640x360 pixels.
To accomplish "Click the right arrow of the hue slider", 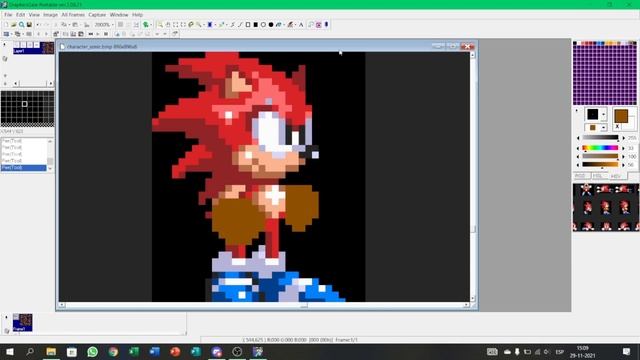I will click(623, 148).
